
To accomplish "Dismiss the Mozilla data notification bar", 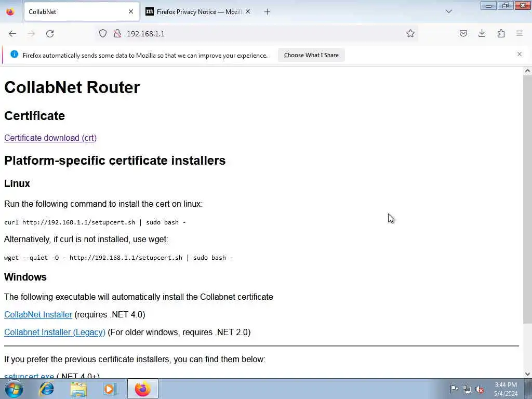I will click(x=519, y=54).
